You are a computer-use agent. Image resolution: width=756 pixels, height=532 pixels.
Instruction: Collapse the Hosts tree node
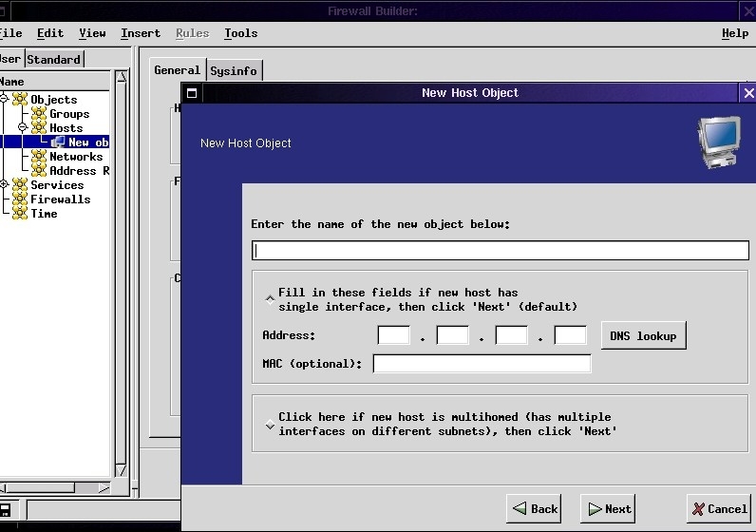(23, 127)
